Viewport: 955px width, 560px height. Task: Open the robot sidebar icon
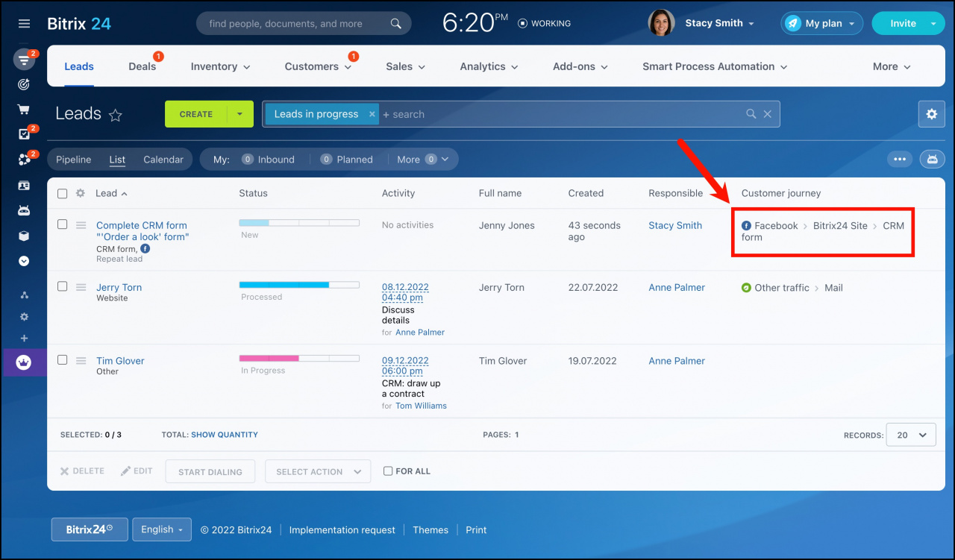click(24, 210)
